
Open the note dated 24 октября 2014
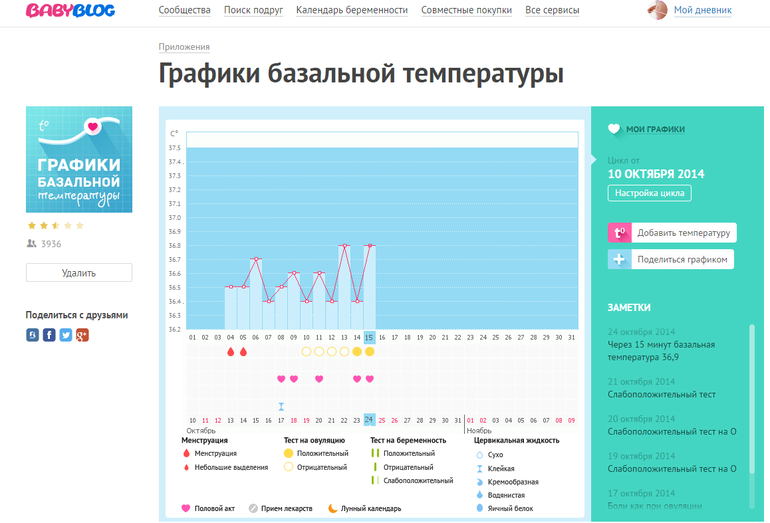tap(661, 345)
